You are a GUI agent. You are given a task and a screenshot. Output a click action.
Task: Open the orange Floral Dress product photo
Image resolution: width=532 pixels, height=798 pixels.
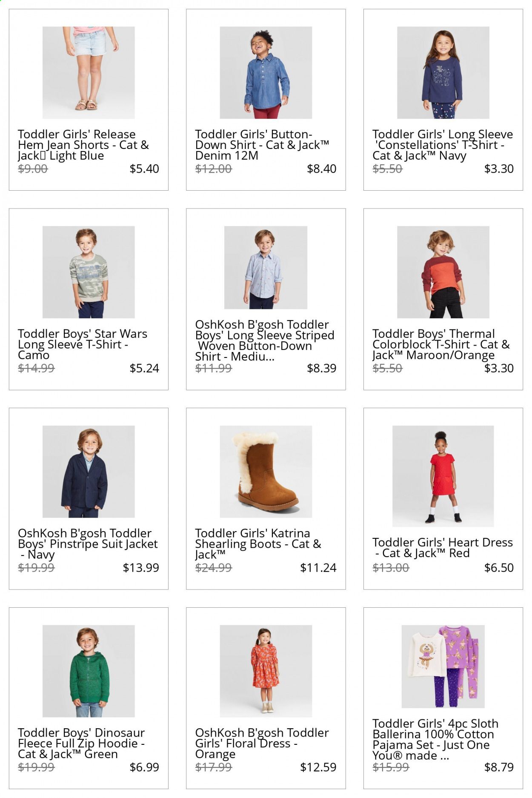[266, 671]
